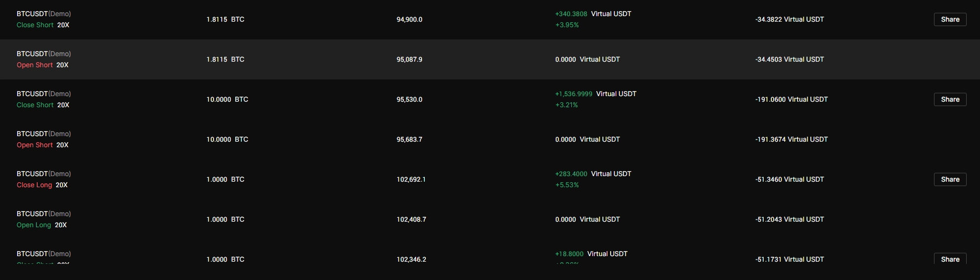Select the BTCUSDT symbol on the Close Long row
Screen dimensions: 980x280
point(32,174)
